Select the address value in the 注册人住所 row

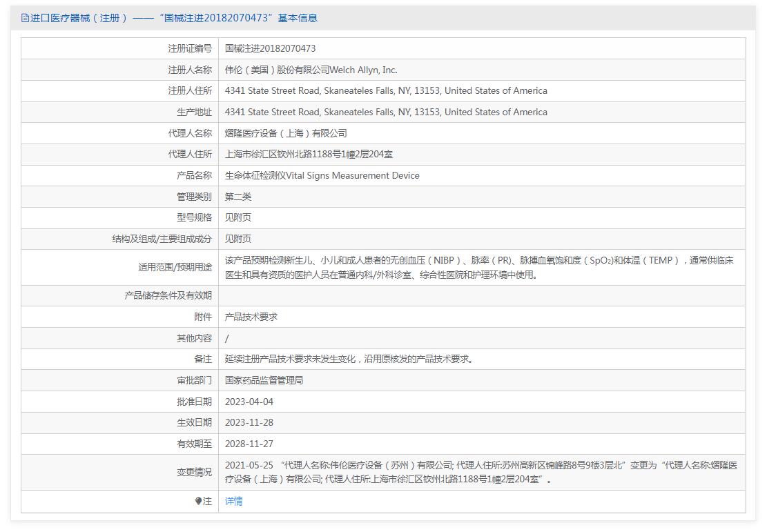click(x=386, y=91)
